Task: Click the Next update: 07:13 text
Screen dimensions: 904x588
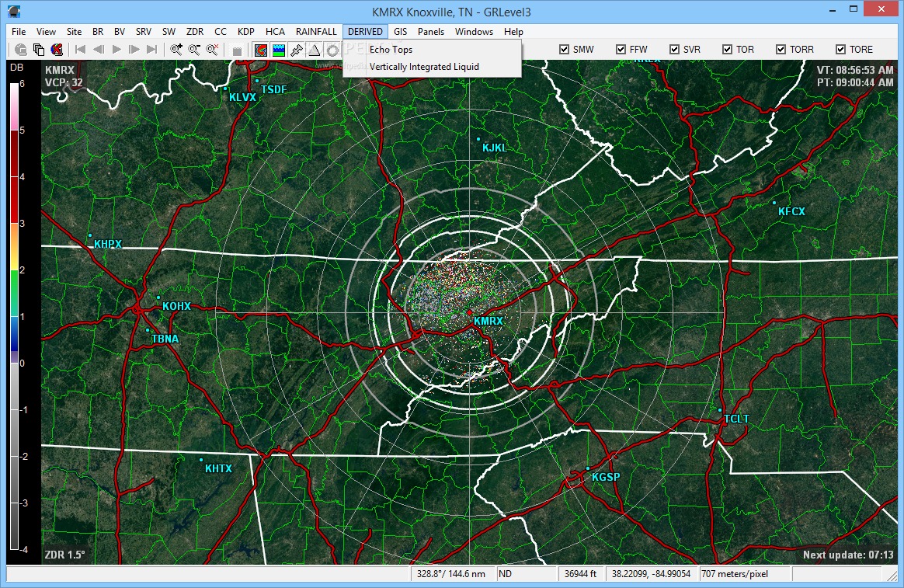Action: click(x=848, y=555)
